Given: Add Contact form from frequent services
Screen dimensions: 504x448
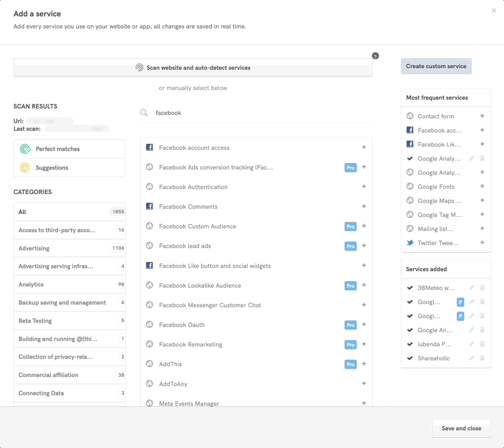Looking at the screenshot, I should (x=482, y=116).
